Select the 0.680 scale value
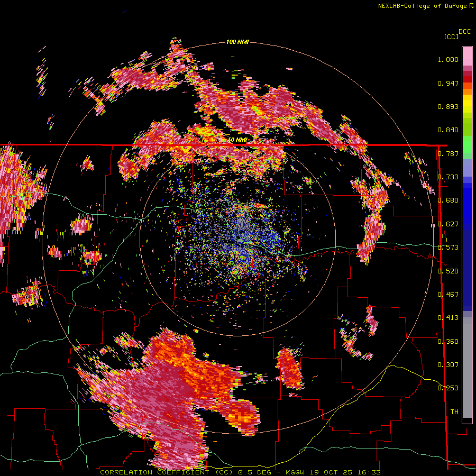The width and height of the screenshot is (476, 476). tap(448, 200)
